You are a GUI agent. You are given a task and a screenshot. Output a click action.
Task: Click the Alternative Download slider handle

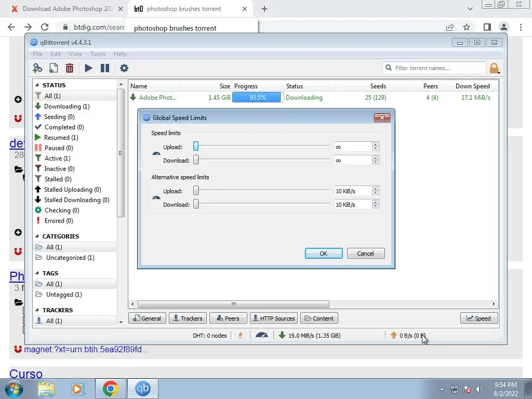(196, 204)
